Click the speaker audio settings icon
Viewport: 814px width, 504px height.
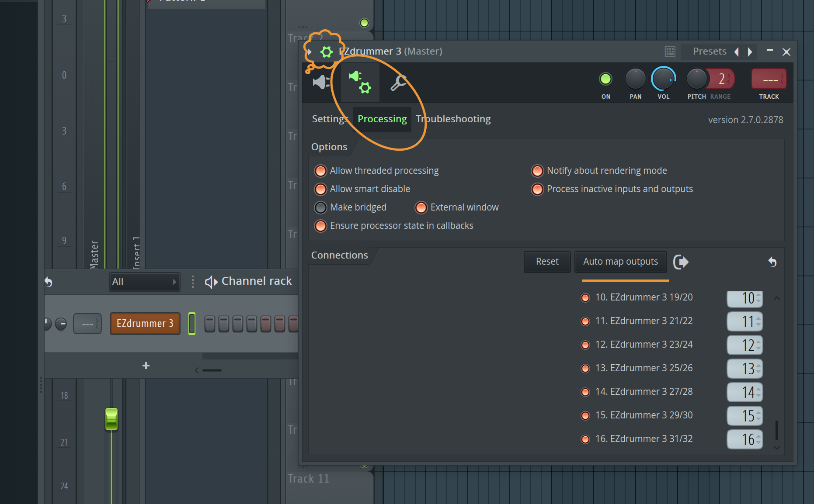click(321, 82)
